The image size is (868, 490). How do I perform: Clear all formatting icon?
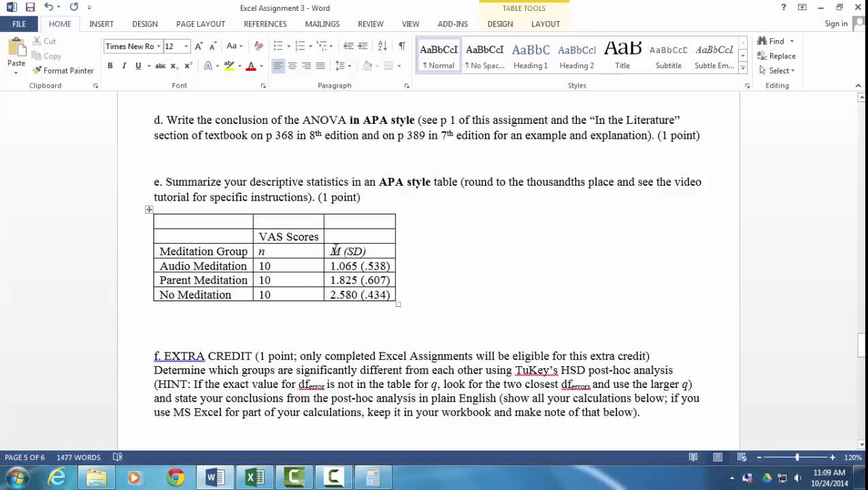coord(258,46)
